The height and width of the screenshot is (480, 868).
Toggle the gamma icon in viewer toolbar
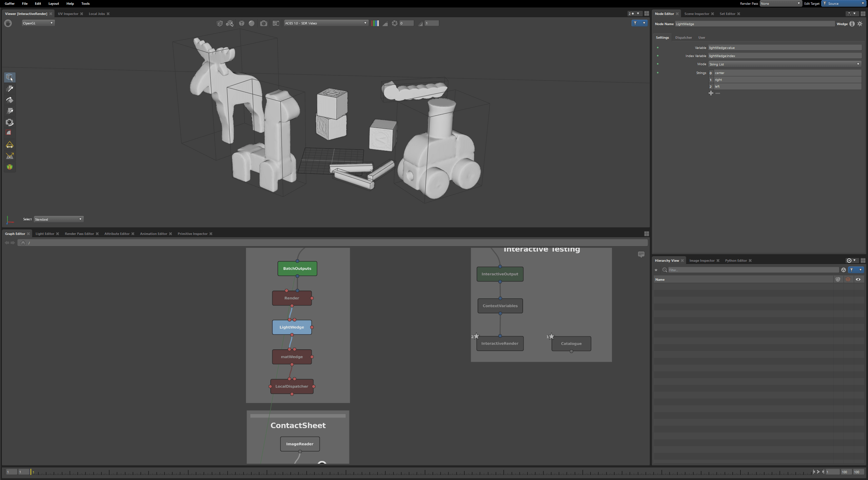click(x=421, y=23)
